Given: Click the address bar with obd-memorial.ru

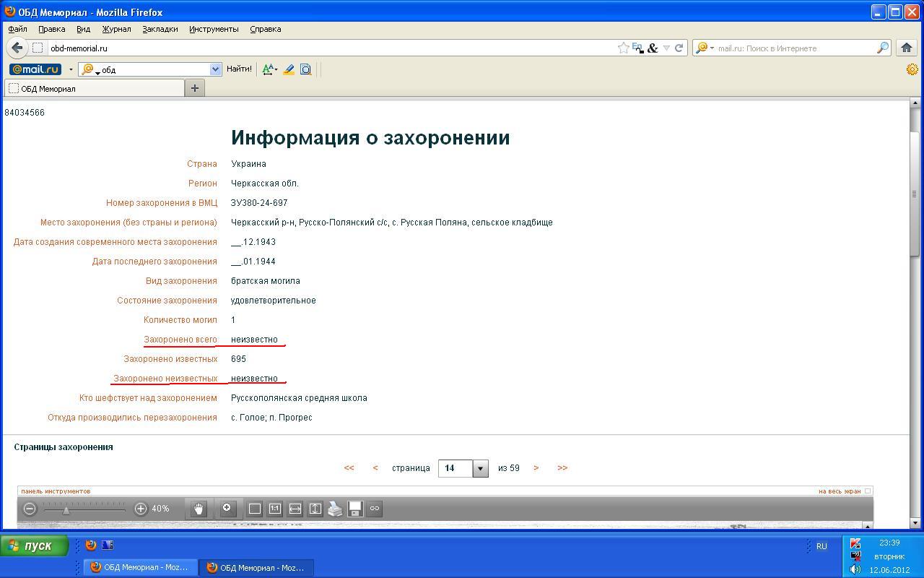Looking at the screenshot, I should point(332,48).
